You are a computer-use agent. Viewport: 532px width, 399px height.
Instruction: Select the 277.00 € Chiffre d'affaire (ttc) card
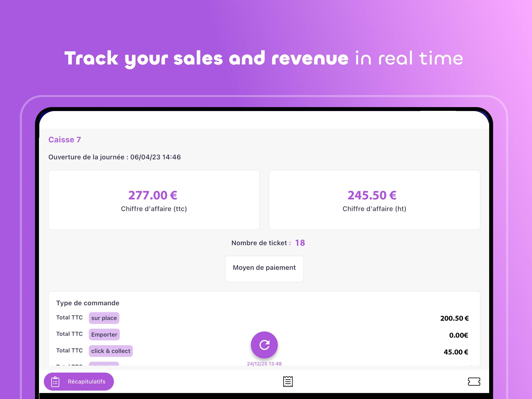154,200
